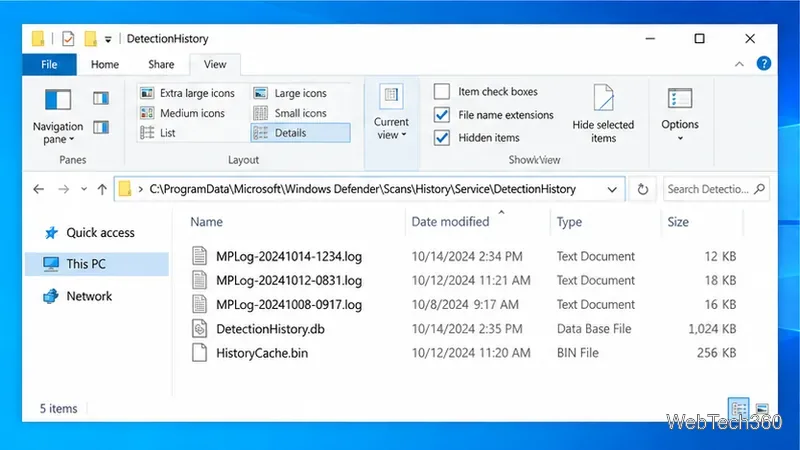Go up one folder level
The image size is (800, 450).
pyautogui.click(x=102, y=189)
